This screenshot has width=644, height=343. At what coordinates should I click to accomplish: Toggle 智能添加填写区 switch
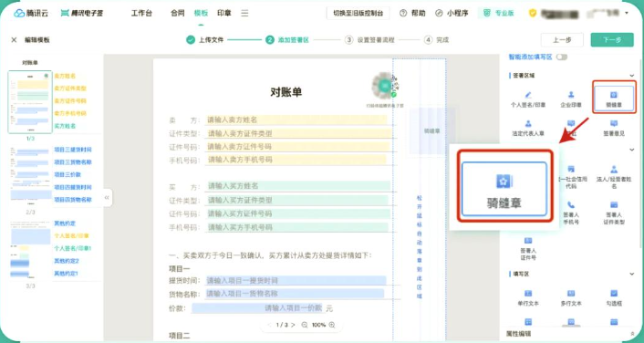(x=561, y=57)
